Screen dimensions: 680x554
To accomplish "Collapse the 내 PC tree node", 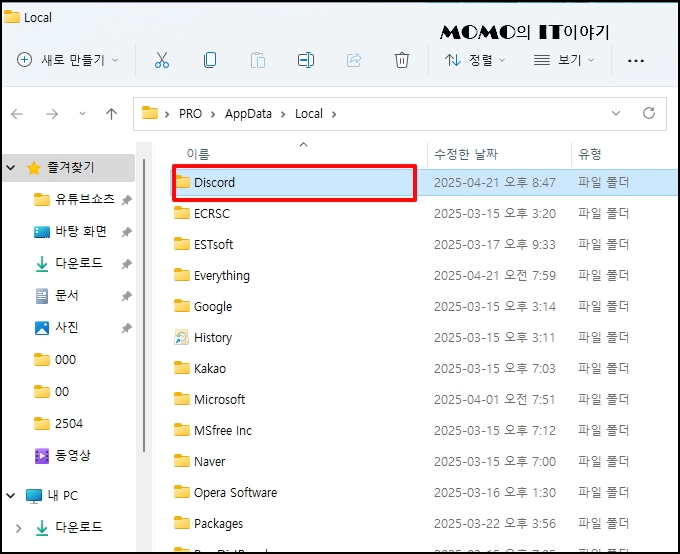I will click(x=11, y=495).
